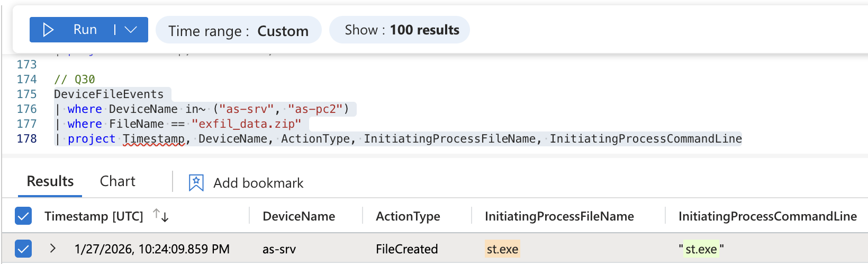Uncheck the as-srv result row checkbox

[x=23, y=248]
